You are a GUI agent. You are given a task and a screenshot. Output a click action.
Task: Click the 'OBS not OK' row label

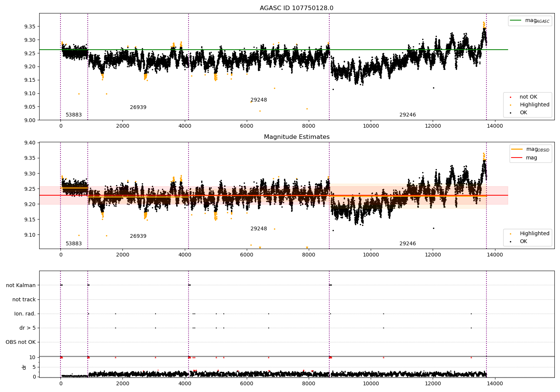(21, 342)
